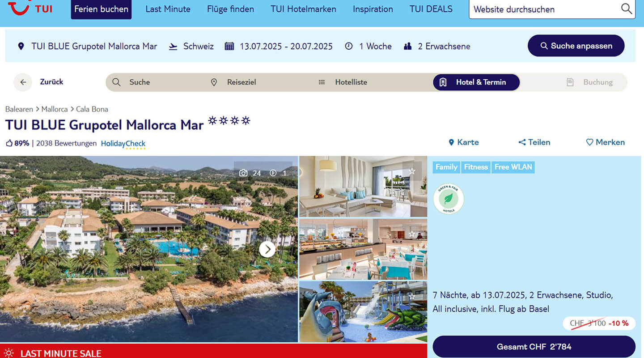The image size is (644, 358).
Task: Save hotel with Merken heart icon
Action: pos(589,142)
